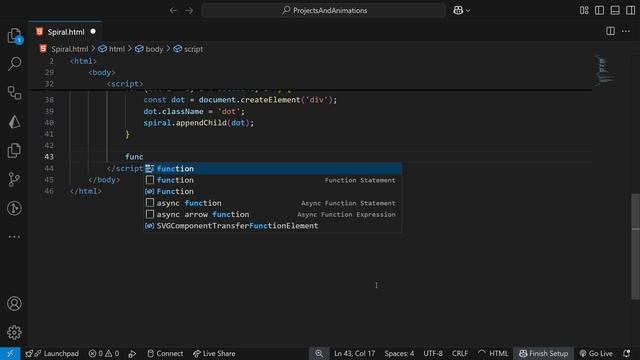Click Finish Setup in the status bar
Screen dimensions: 640x360
pos(543,353)
